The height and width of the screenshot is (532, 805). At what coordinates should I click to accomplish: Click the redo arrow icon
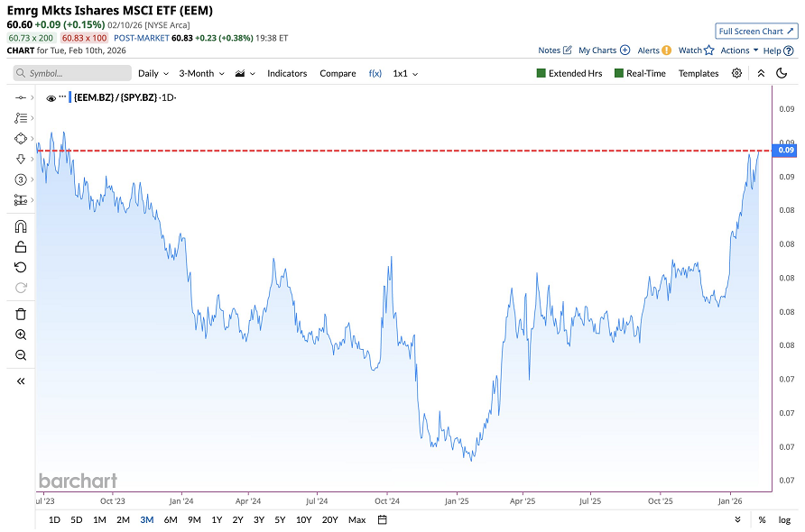click(21, 288)
